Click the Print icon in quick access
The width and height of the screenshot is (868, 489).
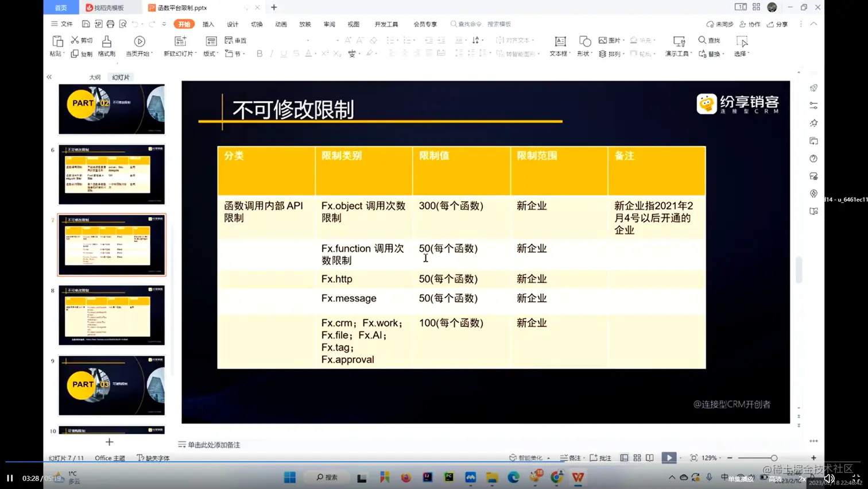pyautogui.click(x=110, y=24)
